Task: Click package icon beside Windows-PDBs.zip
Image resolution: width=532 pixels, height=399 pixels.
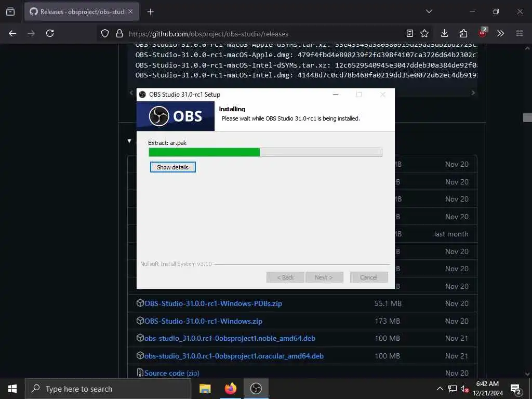Action: [140, 303]
